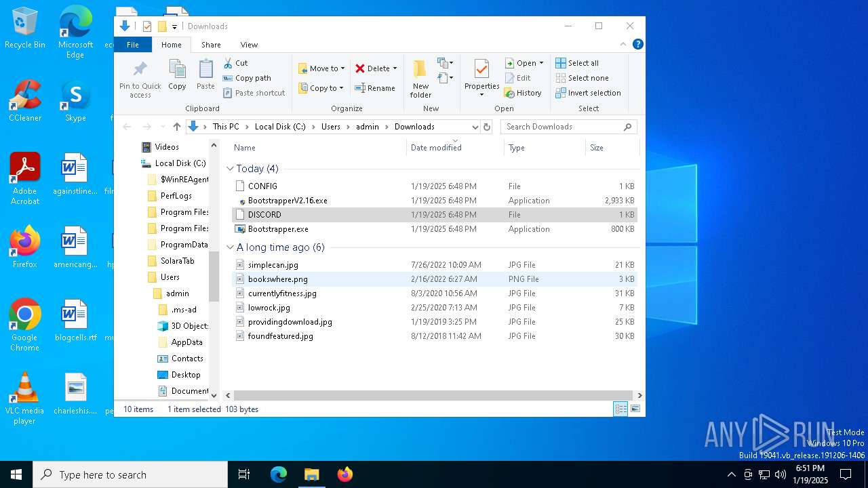This screenshot has height=488, width=868.
Task: Open the File menu tab
Action: (133, 45)
